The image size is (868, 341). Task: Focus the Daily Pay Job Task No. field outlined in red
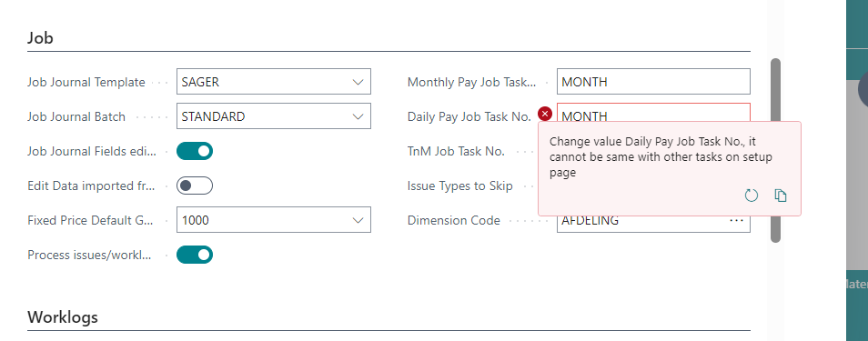pyautogui.click(x=653, y=114)
